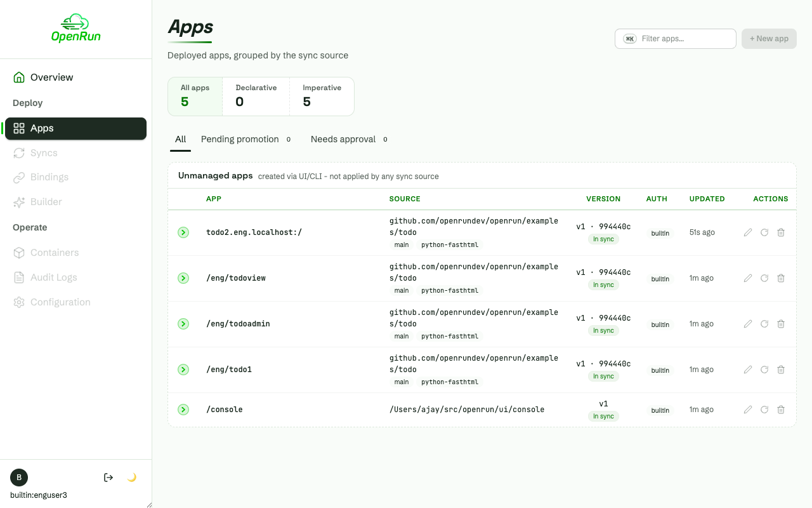Reload the /eng/todoadmin app
The height and width of the screenshot is (508, 812).
click(764, 324)
